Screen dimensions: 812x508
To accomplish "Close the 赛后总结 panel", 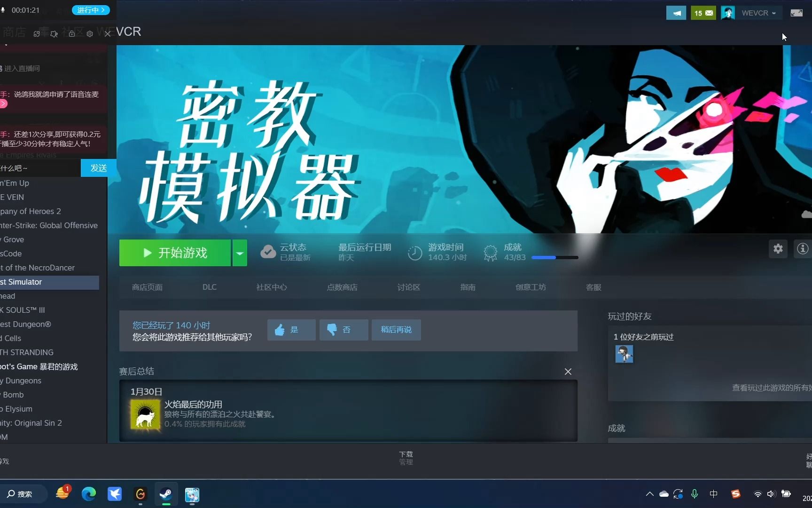I will [568, 372].
